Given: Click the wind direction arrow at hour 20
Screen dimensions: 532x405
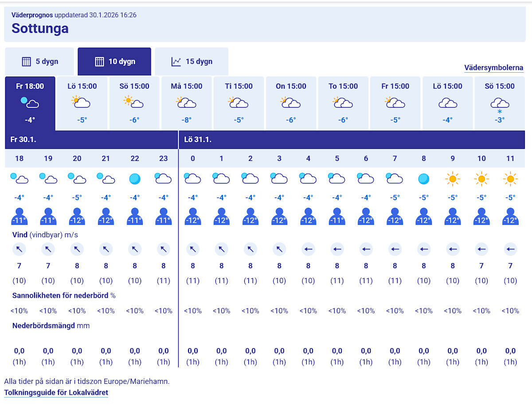Looking at the screenshot, I should coord(77,249).
